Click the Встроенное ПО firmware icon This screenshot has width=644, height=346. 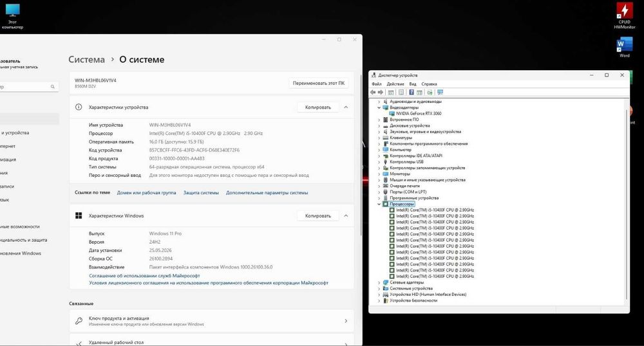385,120
